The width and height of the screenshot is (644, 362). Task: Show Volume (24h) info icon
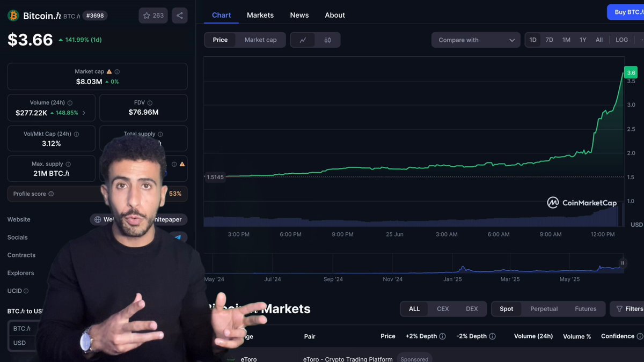(x=70, y=102)
